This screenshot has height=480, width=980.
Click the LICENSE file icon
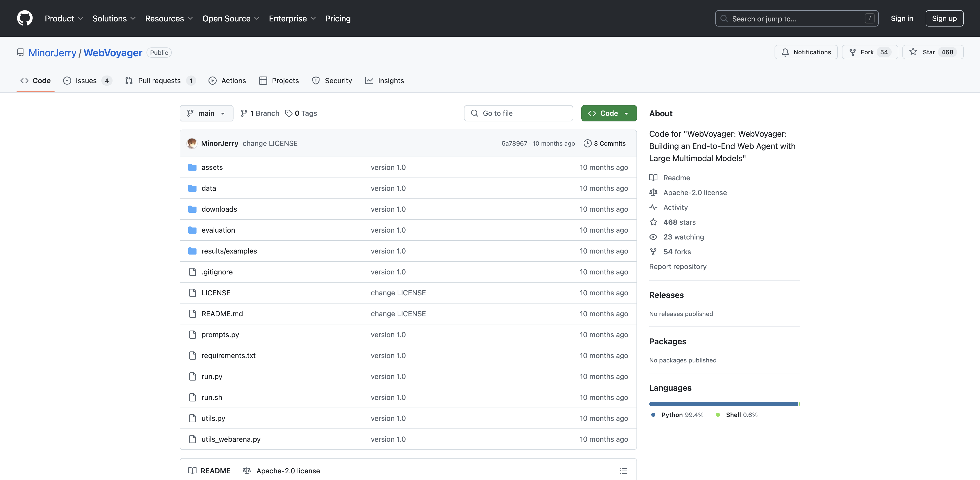point(192,293)
